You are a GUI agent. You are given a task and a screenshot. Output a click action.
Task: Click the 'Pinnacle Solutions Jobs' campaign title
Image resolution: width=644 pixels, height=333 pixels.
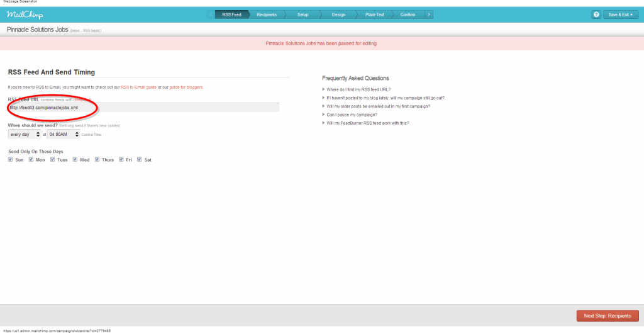pos(37,30)
